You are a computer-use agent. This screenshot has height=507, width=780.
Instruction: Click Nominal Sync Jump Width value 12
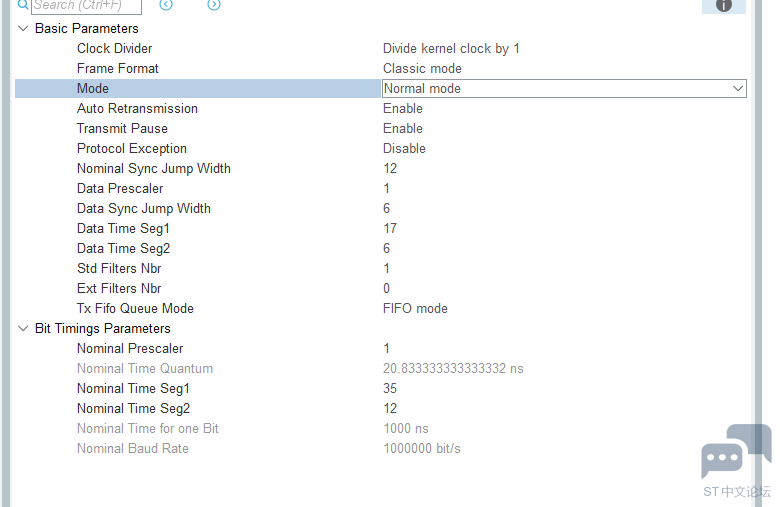390,168
